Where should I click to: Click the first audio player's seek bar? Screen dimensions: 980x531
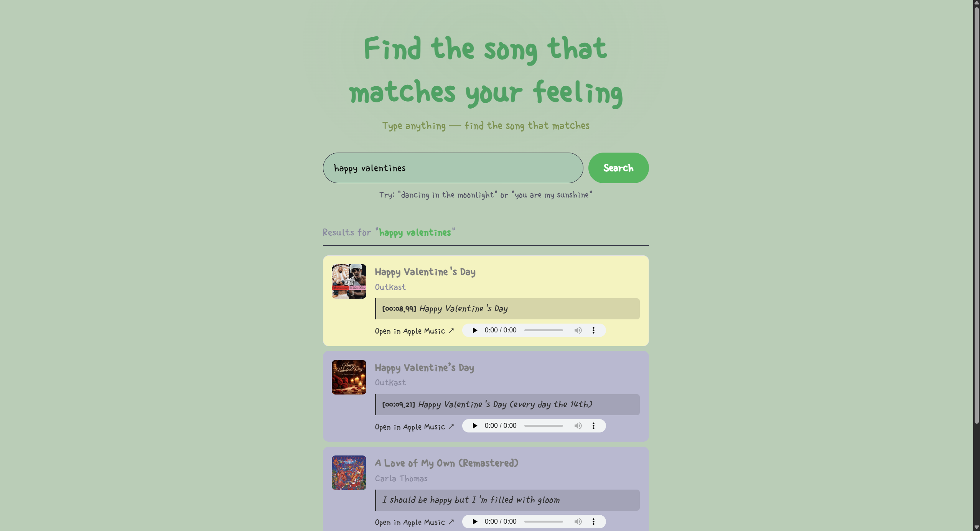click(544, 330)
